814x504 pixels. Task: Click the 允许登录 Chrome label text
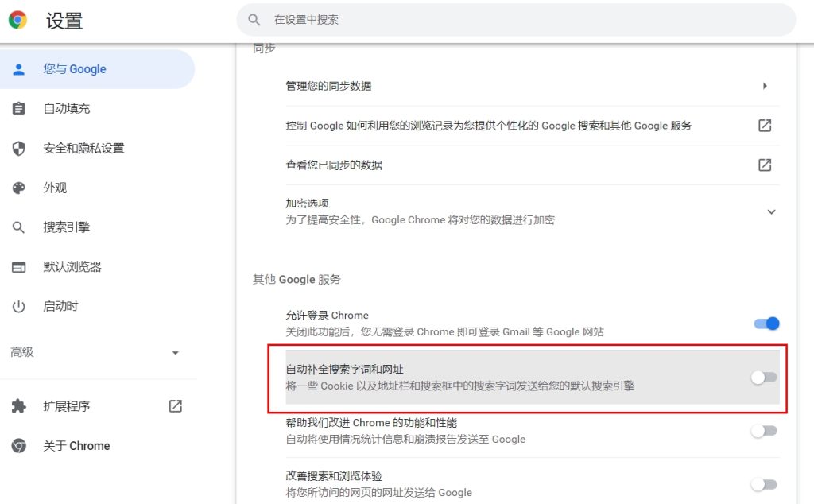[x=327, y=315]
